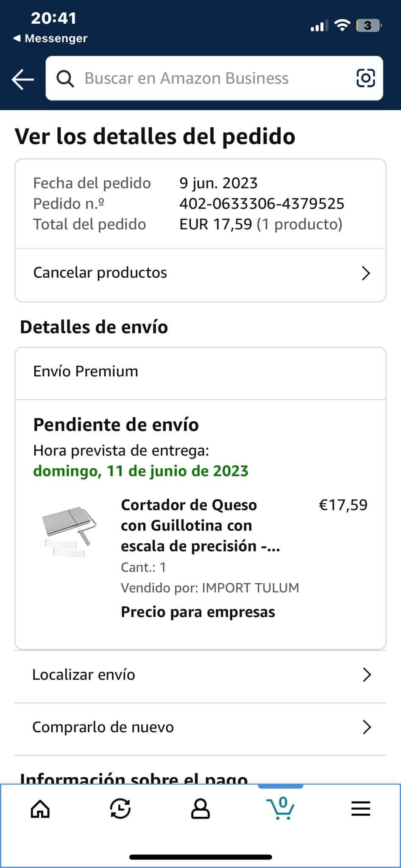Tap the order number 402-0633306-4379525

point(262,204)
